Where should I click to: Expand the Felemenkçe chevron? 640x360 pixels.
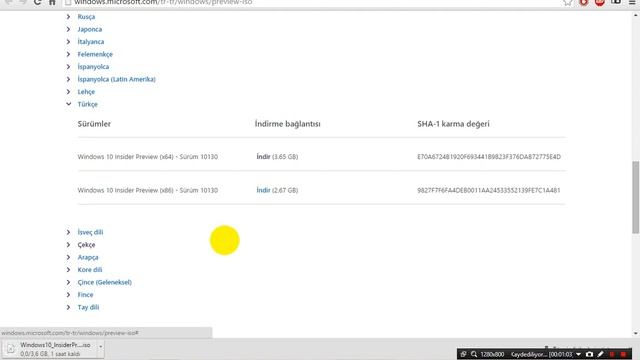pyautogui.click(x=68, y=54)
